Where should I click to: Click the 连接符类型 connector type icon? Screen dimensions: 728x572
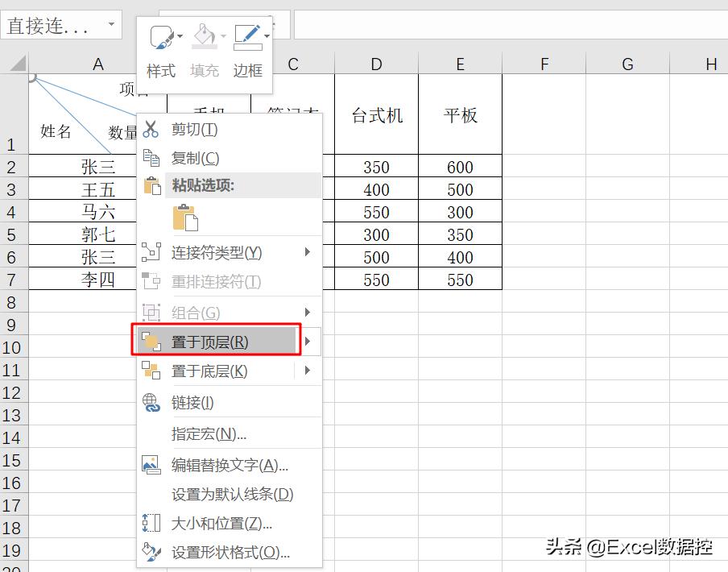click(150, 251)
